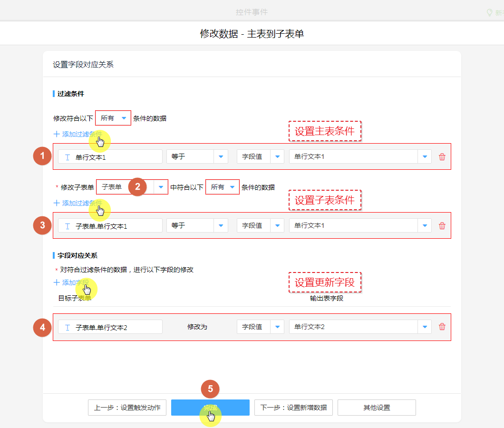This screenshot has width=504, height=428.
Task: Open 字段值 type dropdown in field mapping row
Action: coord(277,327)
